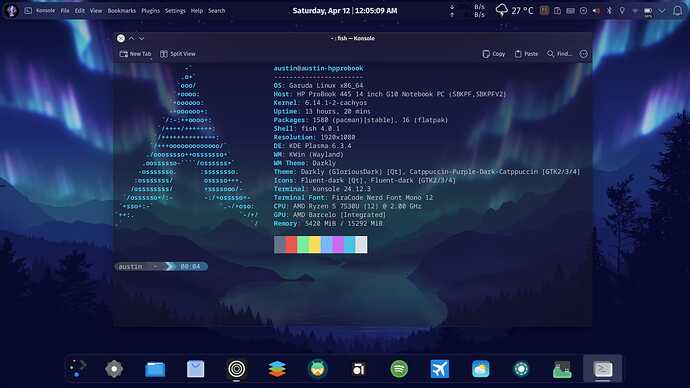690x388 pixels.
Task: Open the Konsole hamburger menu icon
Action: coord(584,54)
